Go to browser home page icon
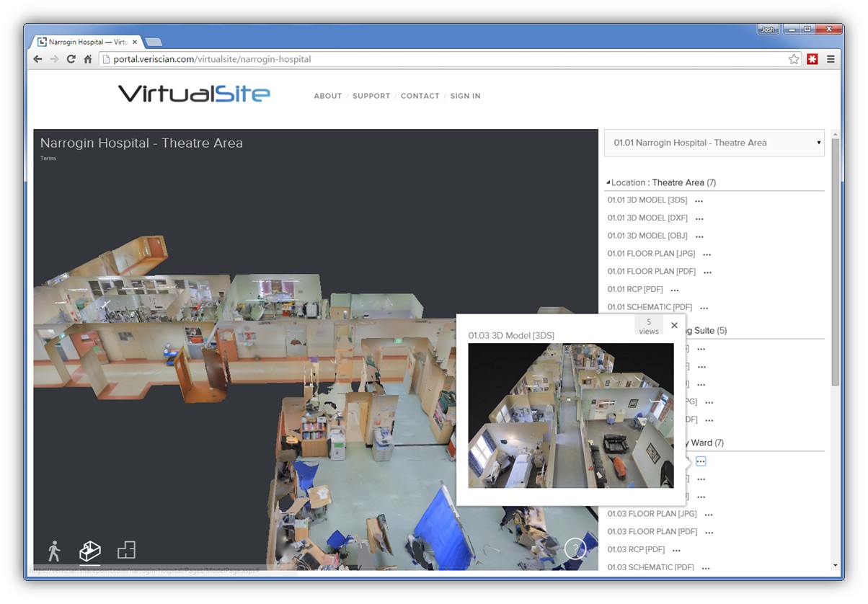 click(88, 59)
